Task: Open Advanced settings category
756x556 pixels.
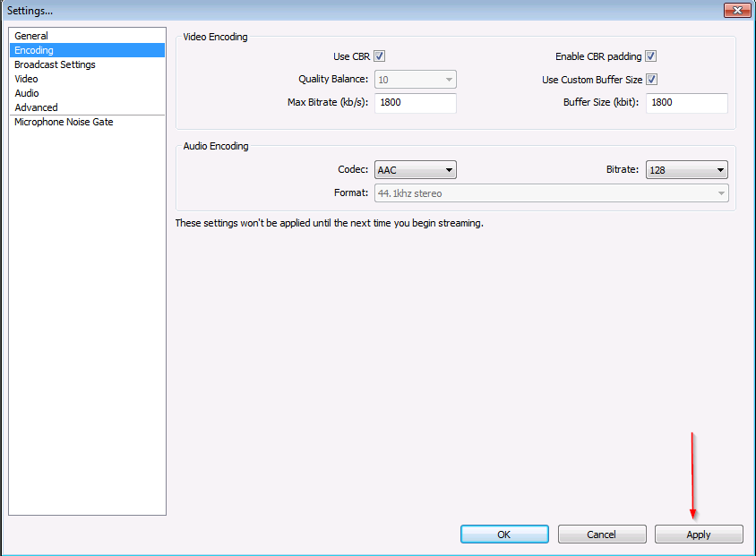Action: 36,107
